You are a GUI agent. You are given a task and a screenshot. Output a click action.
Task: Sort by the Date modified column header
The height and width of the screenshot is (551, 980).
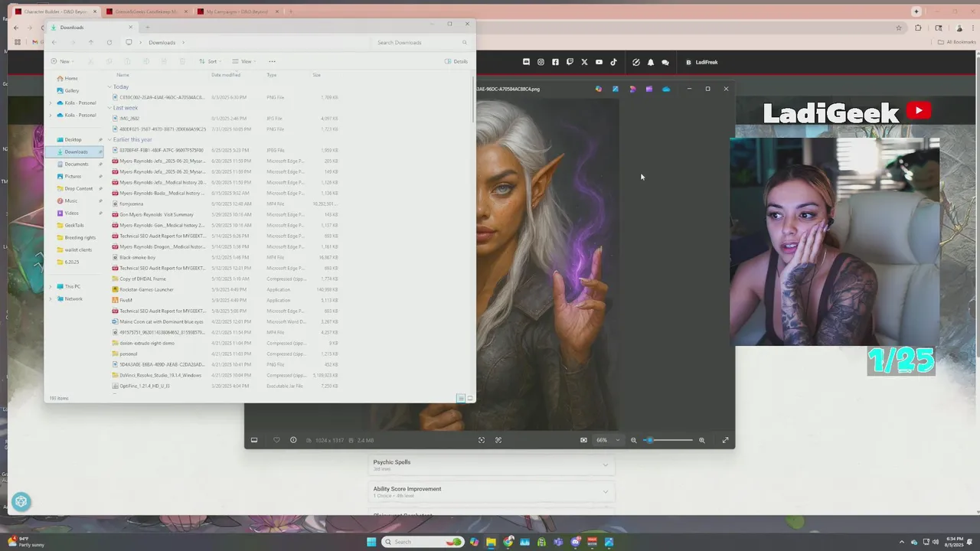pyautogui.click(x=226, y=75)
